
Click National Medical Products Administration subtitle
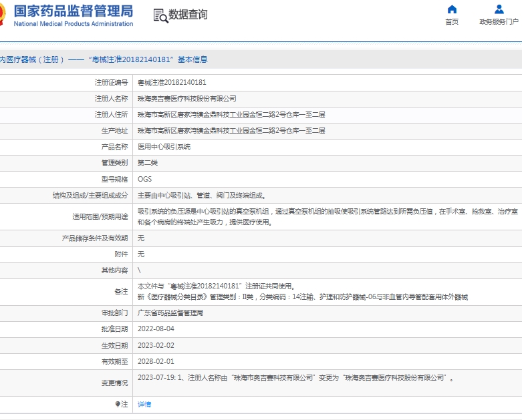click(74, 23)
